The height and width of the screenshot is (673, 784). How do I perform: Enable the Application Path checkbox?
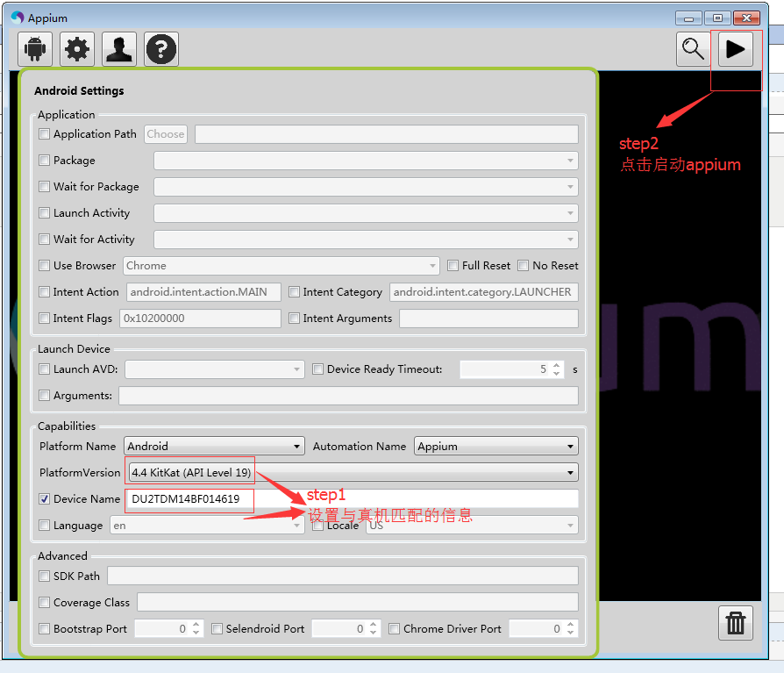coord(45,134)
